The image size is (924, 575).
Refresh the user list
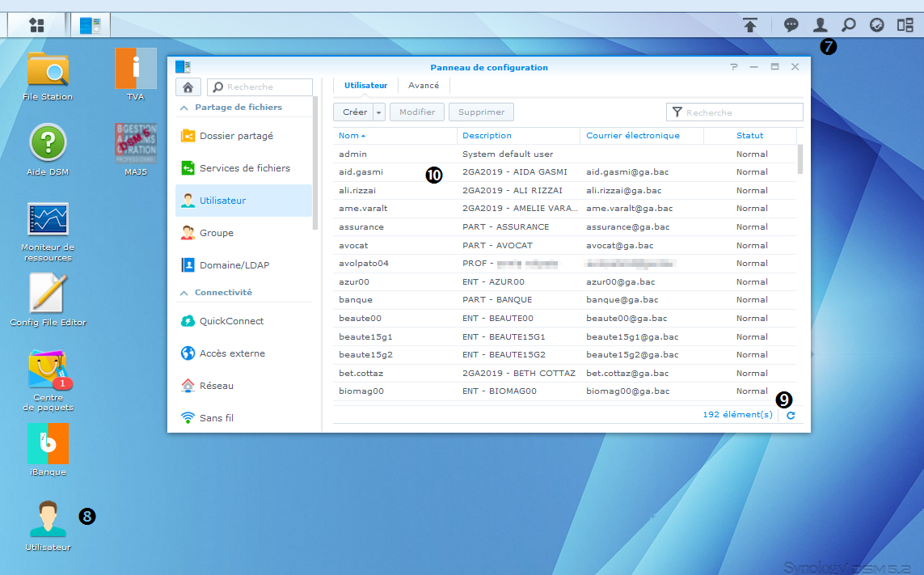791,415
